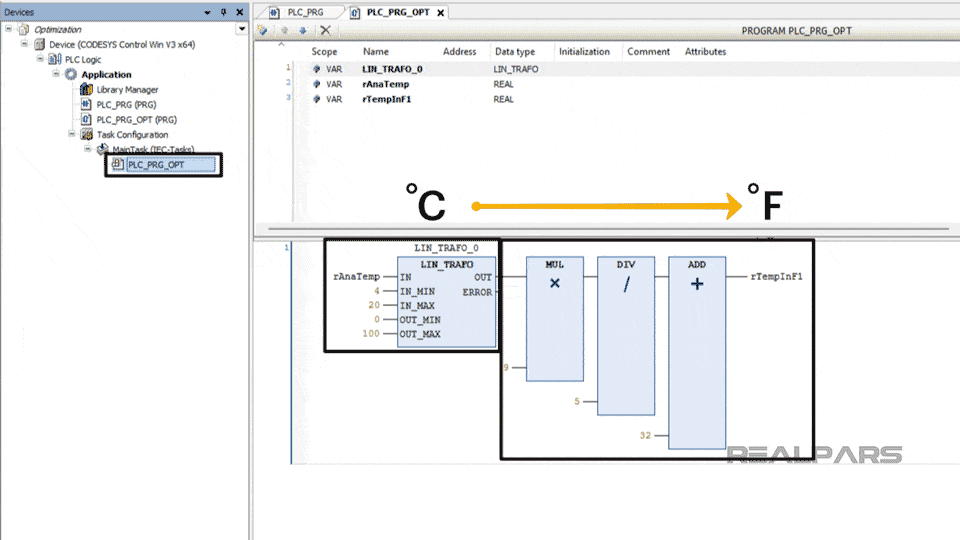960x540 pixels.
Task: Click the Attributes column header
Action: coord(705,51)
